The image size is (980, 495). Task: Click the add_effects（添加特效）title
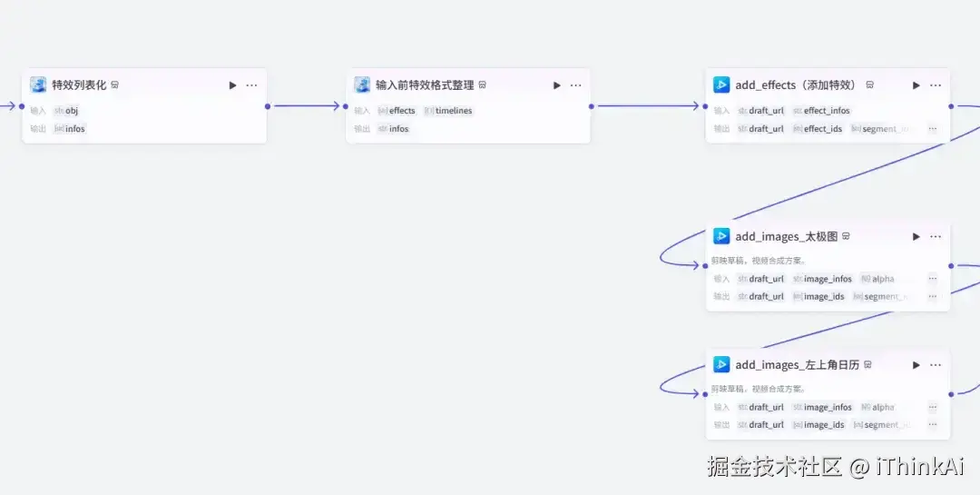point(799,85)
